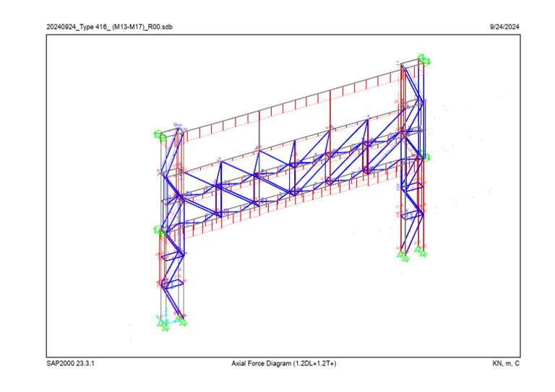Click the date 9/24/2024 in header
555x392 pixels.
(504, 27)
